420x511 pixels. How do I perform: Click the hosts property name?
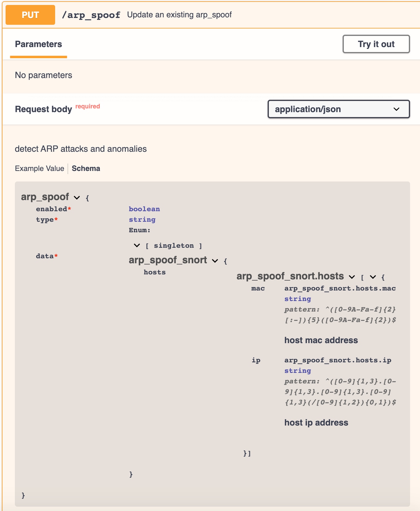click(155, 273)
